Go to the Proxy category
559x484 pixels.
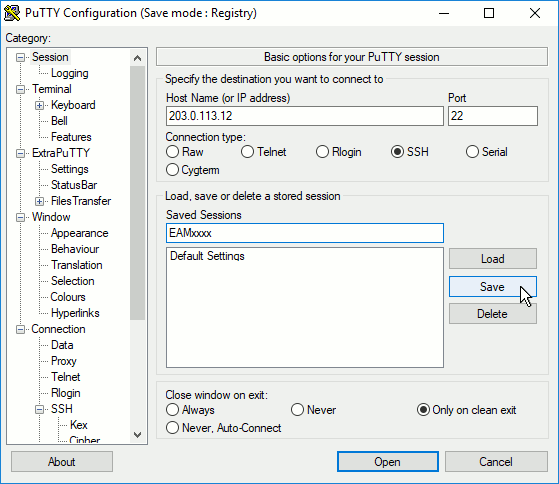(x=64, y=361)
